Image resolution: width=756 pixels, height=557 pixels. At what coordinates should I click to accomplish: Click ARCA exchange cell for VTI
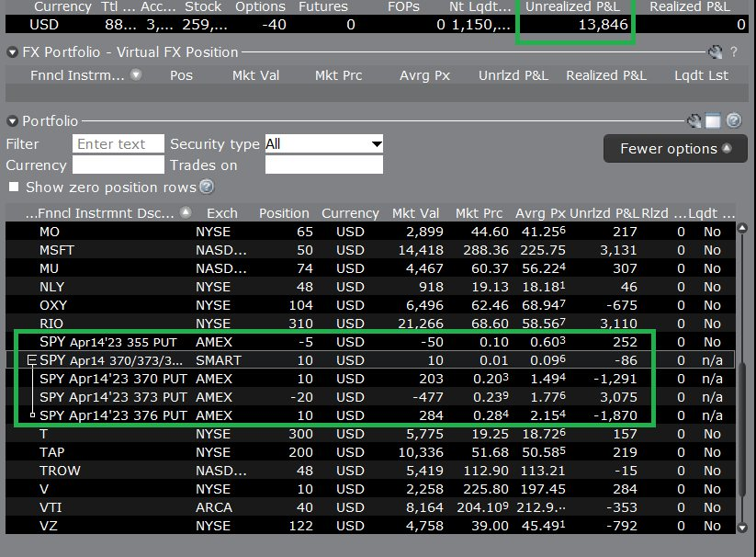214,506
